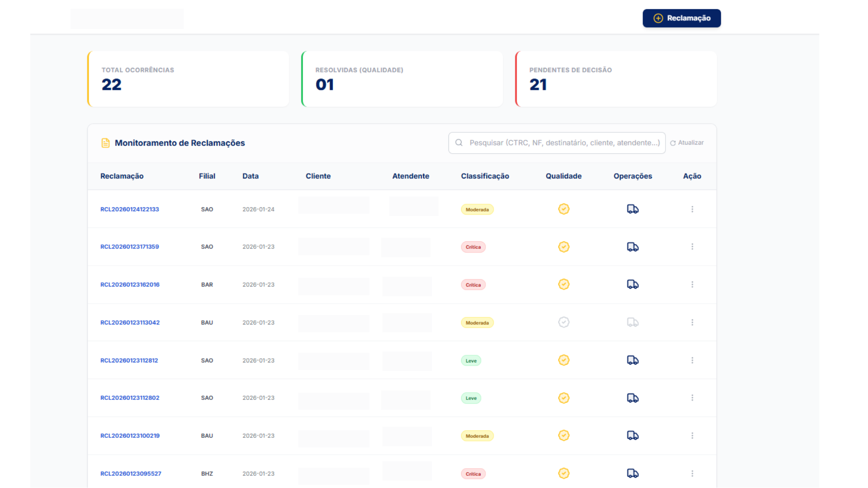The image size is (868, 488).
Task: Click truck operations icon for RCL20260123100219
Action: [x=632, y=436]
